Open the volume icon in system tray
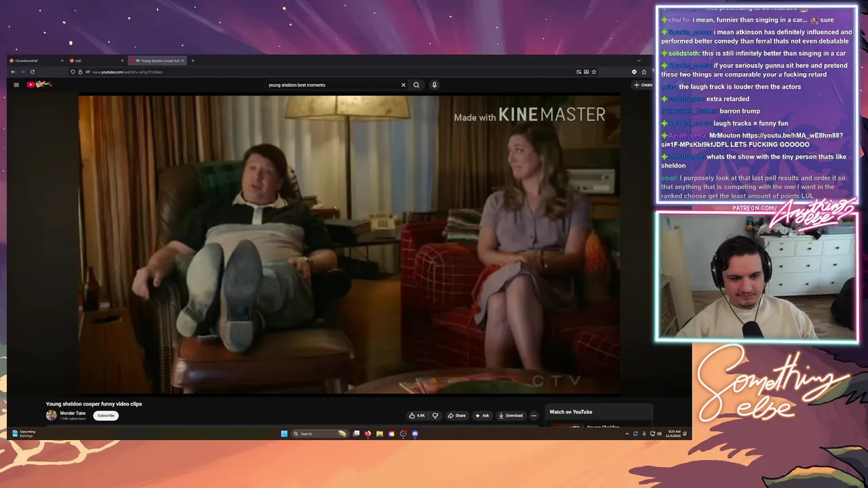Screen dimensions: 868x488 click(659, 434)
